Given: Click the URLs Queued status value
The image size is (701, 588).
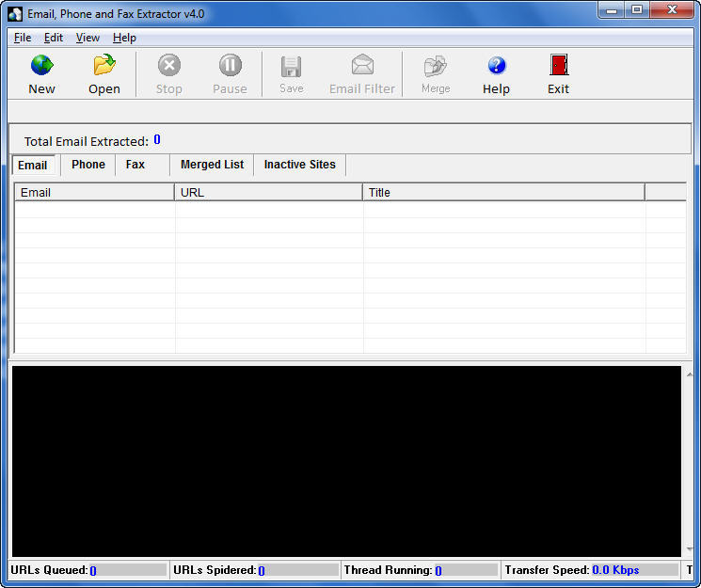Looking at the screenshot, I should (x=93, y=570).
